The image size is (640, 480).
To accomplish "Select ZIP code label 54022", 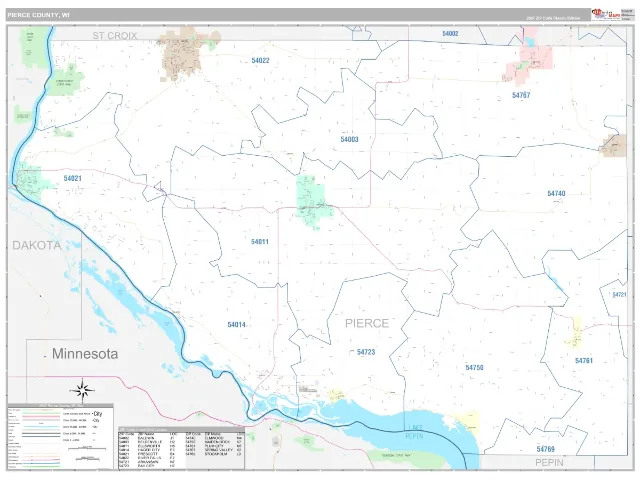I will pyautogui.click(x=260, y=60).
